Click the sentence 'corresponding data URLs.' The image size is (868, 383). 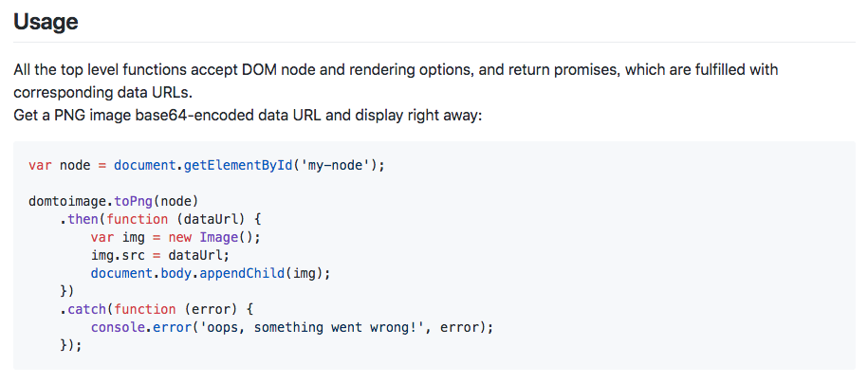[x=103, y=93]
